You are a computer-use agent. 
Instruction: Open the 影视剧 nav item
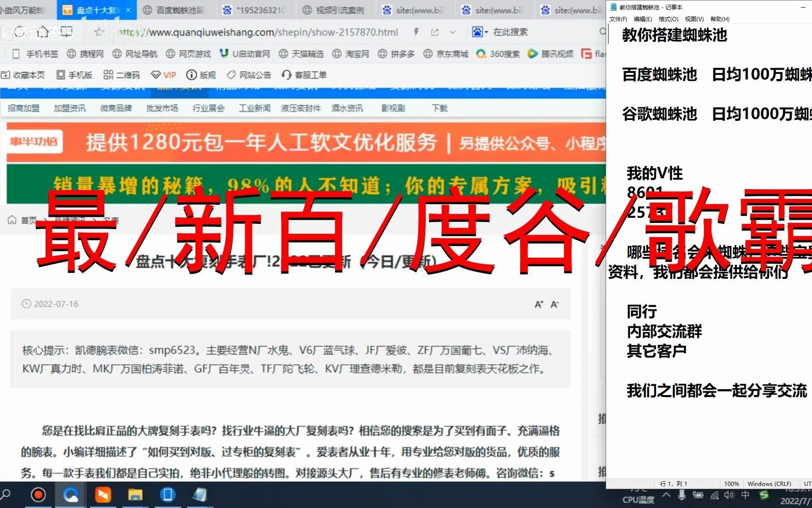[393, 108]
